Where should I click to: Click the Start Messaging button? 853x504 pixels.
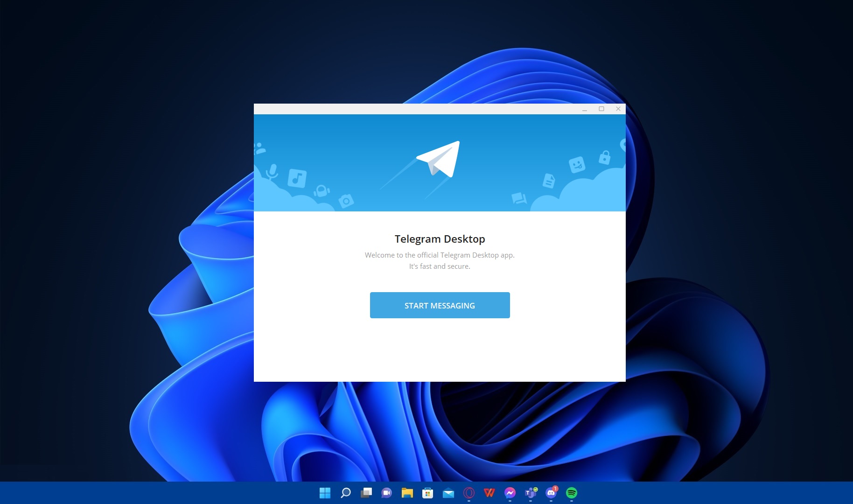[440, 305]
